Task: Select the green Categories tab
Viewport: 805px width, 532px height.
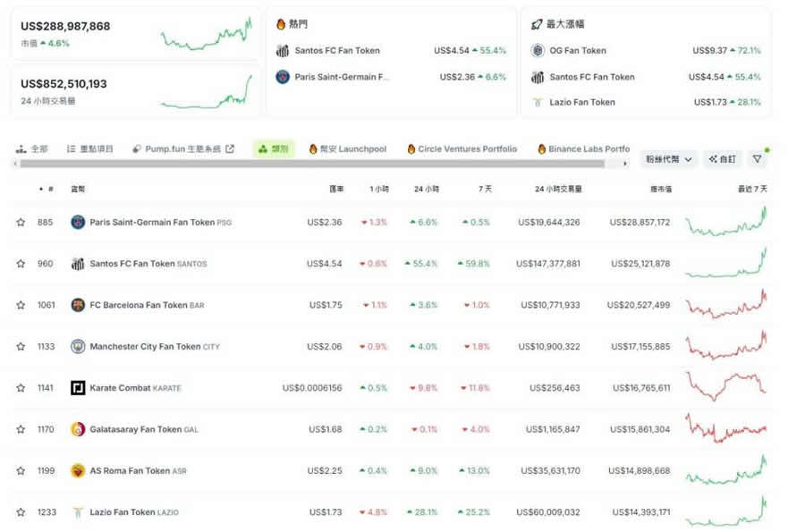Action: (274, 148)
